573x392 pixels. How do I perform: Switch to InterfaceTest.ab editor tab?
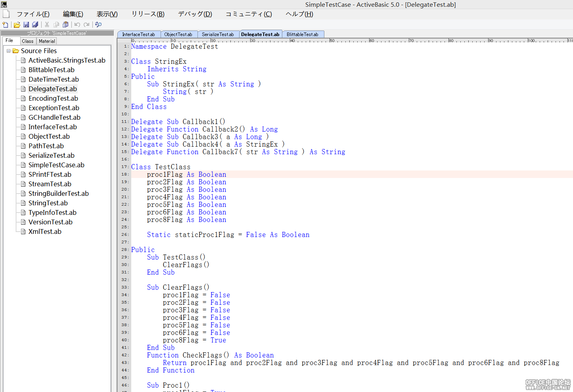pos(139,34)
